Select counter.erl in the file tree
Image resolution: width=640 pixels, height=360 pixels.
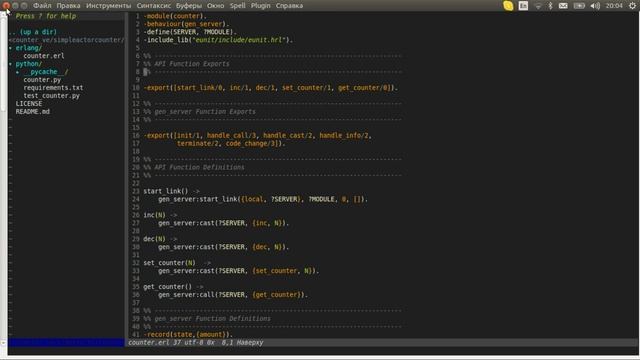coord(44,56)
